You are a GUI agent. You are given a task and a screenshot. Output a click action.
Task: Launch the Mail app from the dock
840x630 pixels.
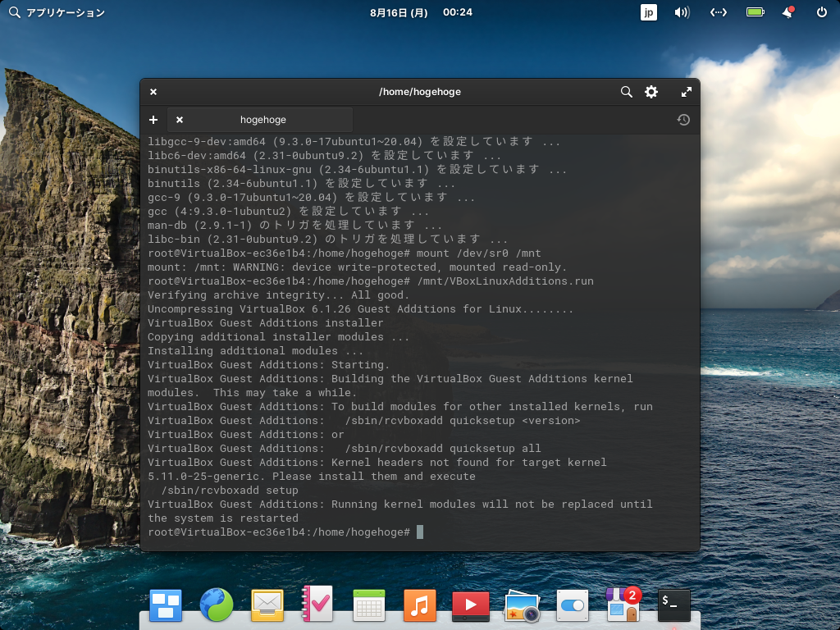click(x=267, y=605)
